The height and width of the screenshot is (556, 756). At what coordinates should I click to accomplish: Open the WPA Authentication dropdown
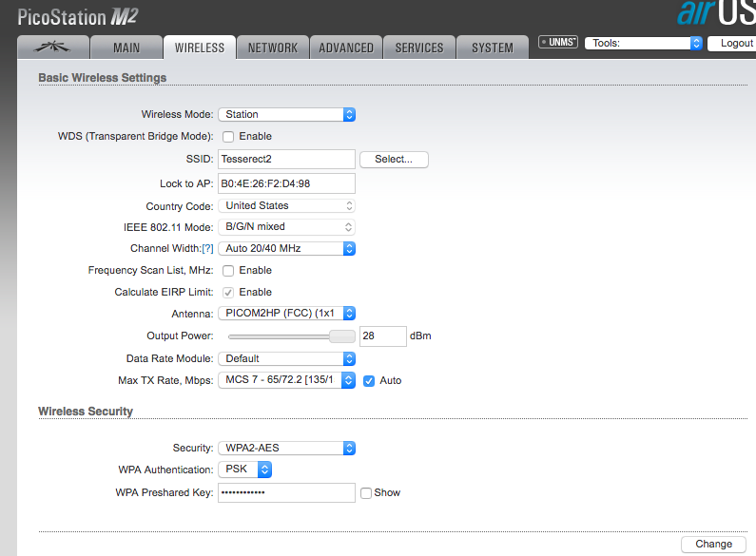pos(245,470)
